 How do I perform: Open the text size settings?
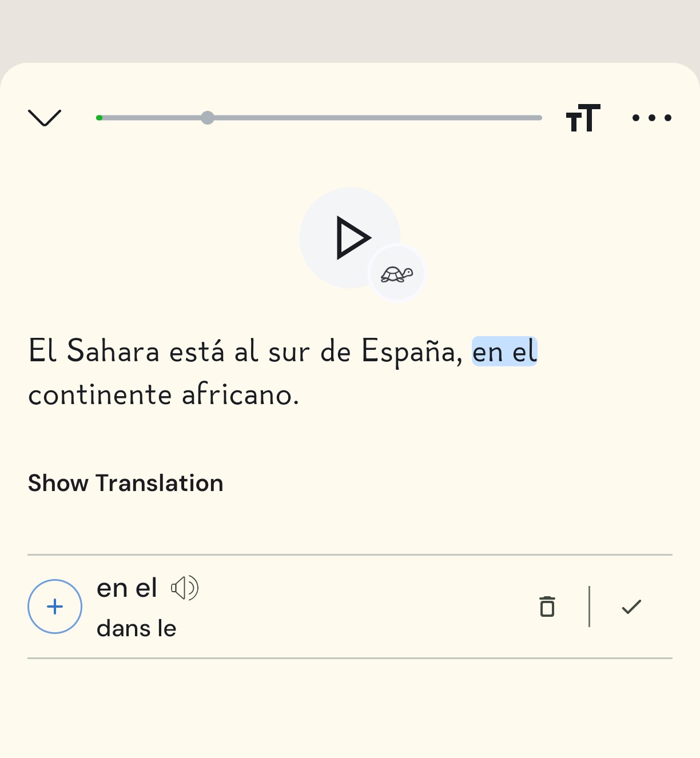coord(583,118)
